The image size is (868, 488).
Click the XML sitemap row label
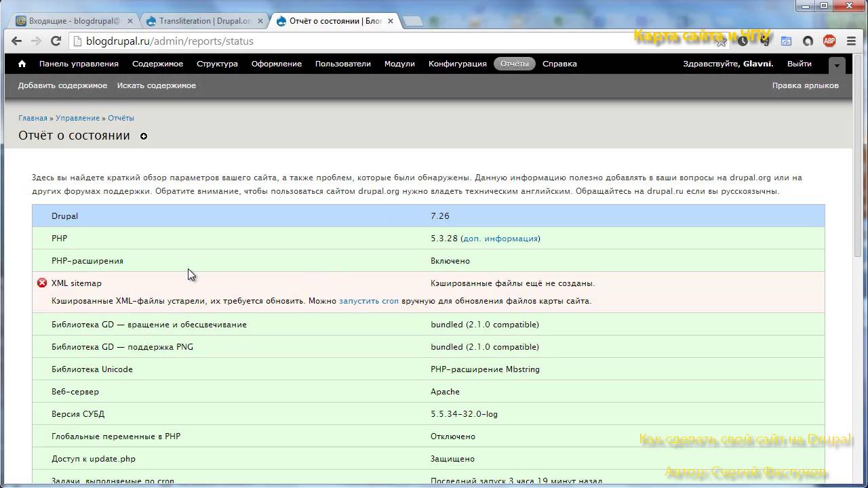click(77, 283)
